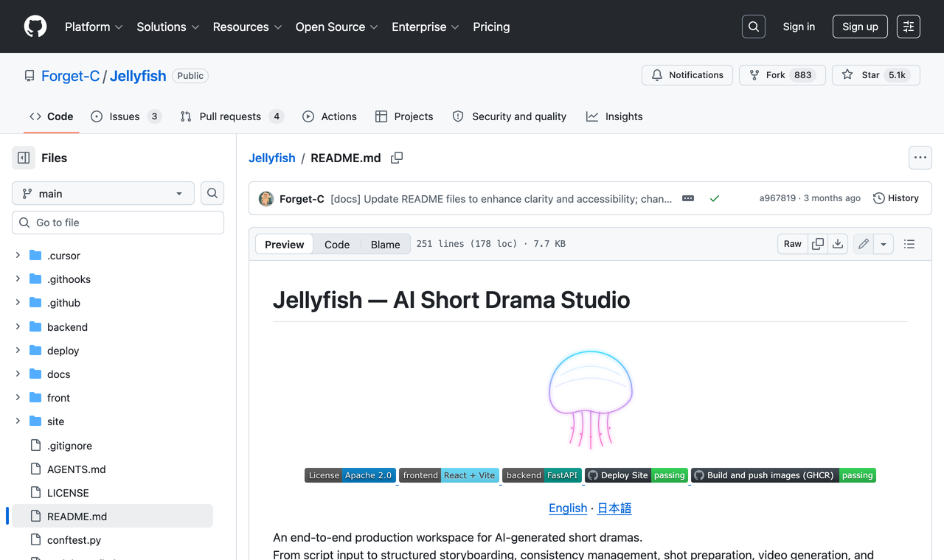
Task: Expand the .cursor folder
Action: [18, 256]
